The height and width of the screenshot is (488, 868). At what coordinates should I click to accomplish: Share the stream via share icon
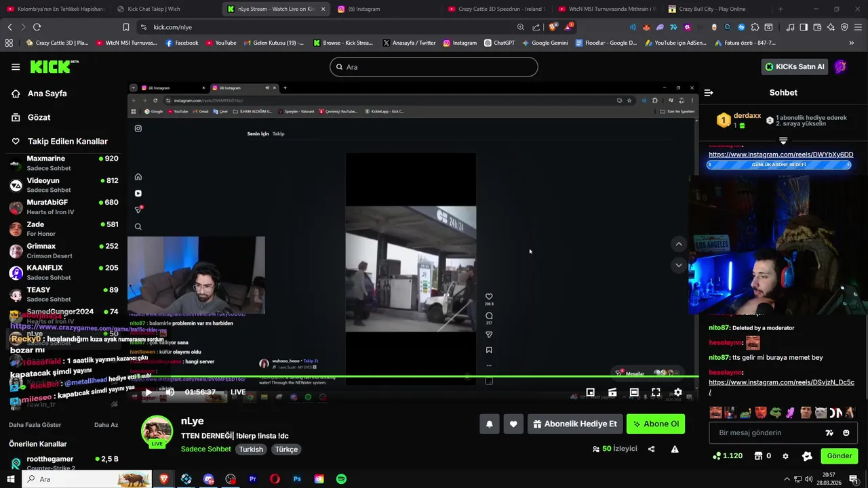pyautogui.click(x=651, y=449)
